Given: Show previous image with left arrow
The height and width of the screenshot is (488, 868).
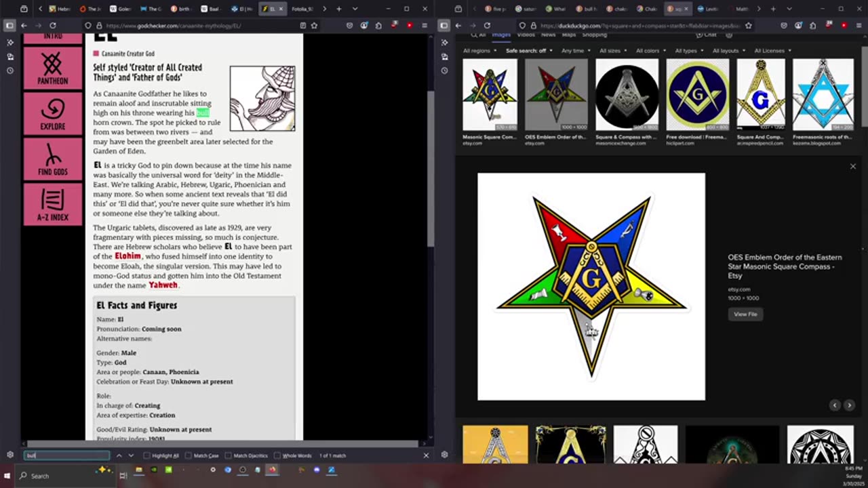Looking at the screenshot, I should point(835,405).
